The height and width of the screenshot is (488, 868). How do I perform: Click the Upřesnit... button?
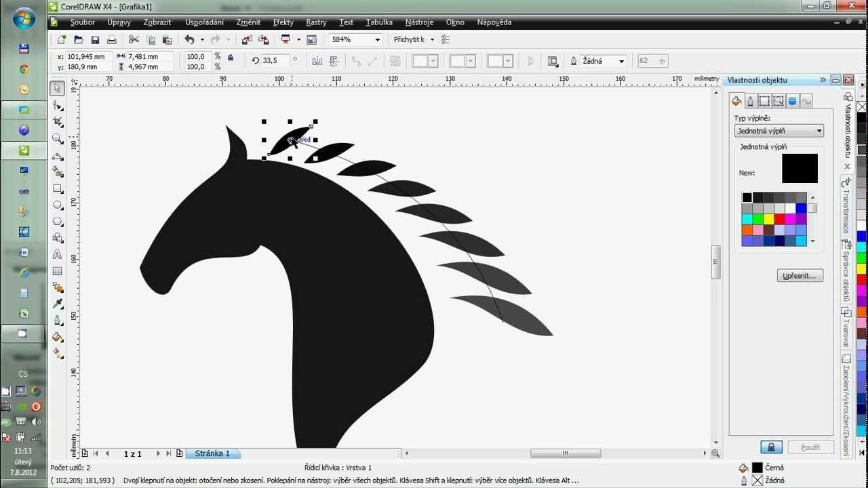[800, 276]
